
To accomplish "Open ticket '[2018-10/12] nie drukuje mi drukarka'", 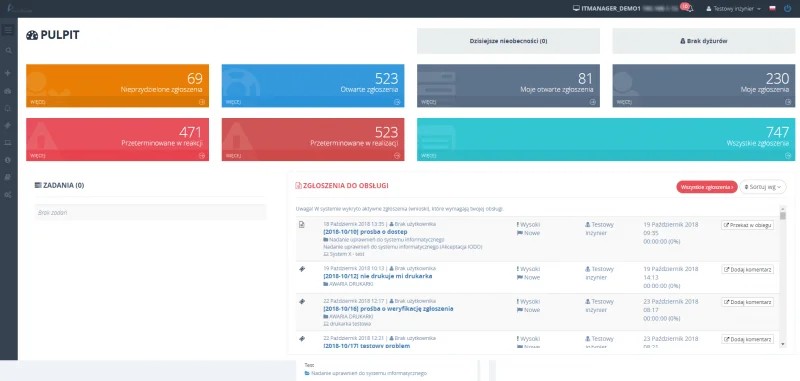I will tap(378, 276).
